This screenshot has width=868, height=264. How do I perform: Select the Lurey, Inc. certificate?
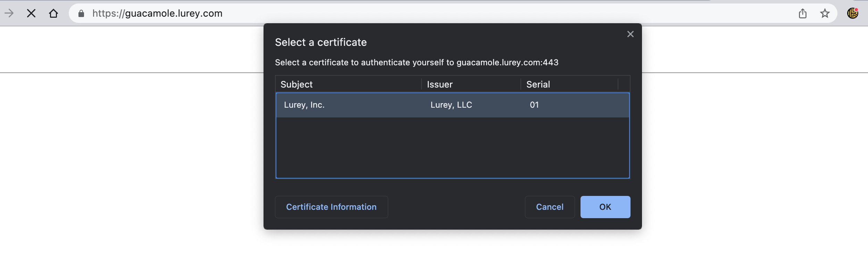[304, 105]
